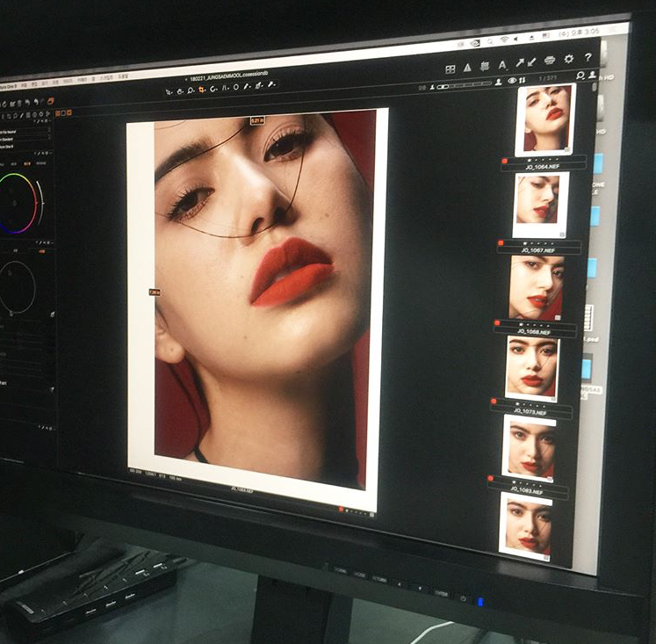The image size is (656, 644).
Task: Open preferences gear icon in toolbar
Action: 568,59
